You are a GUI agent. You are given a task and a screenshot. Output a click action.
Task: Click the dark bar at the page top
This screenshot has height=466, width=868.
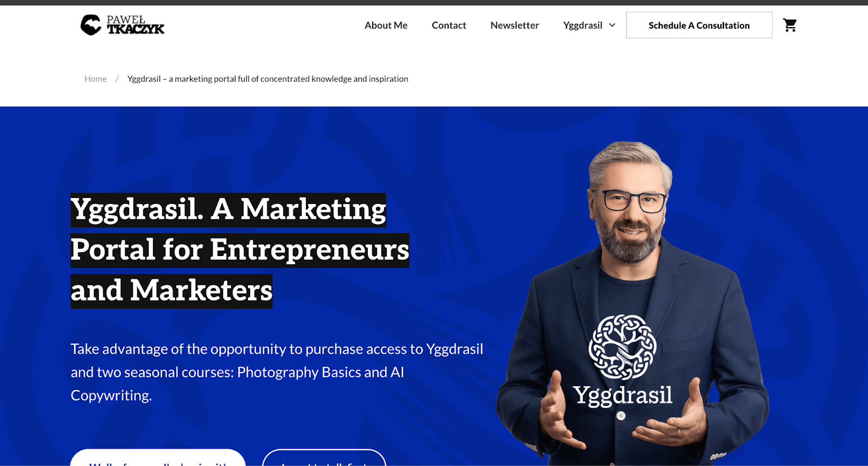coord(434,2)
